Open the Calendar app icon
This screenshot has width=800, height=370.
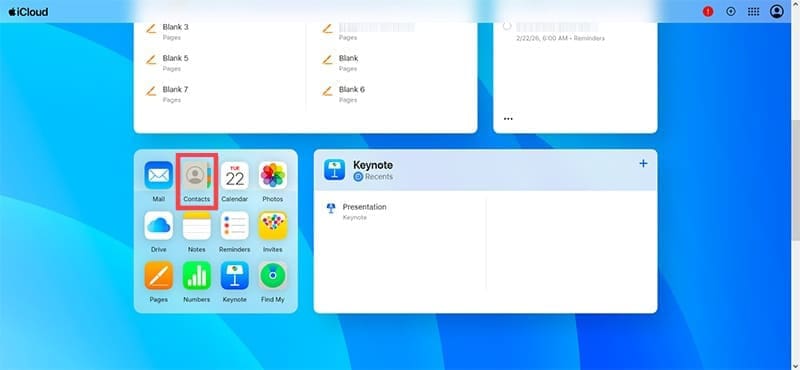pyautogui.click(x=235, y=176)
